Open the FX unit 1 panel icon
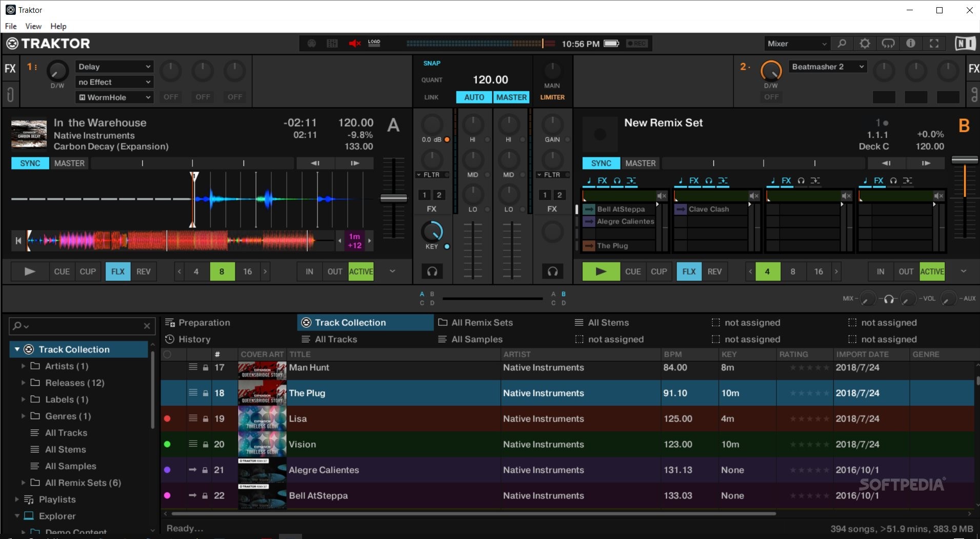Image resolution: width=980 pixels, height=539 pixels. click(10, 68)
